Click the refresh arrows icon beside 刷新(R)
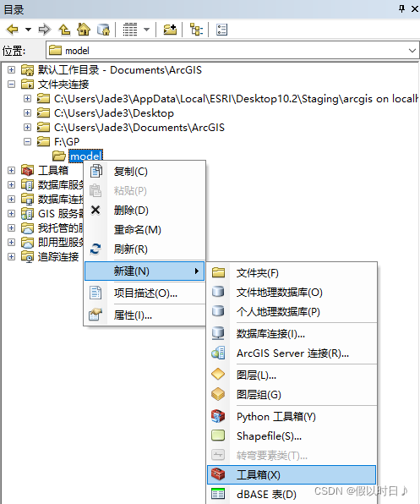 (x=95, y=249)
